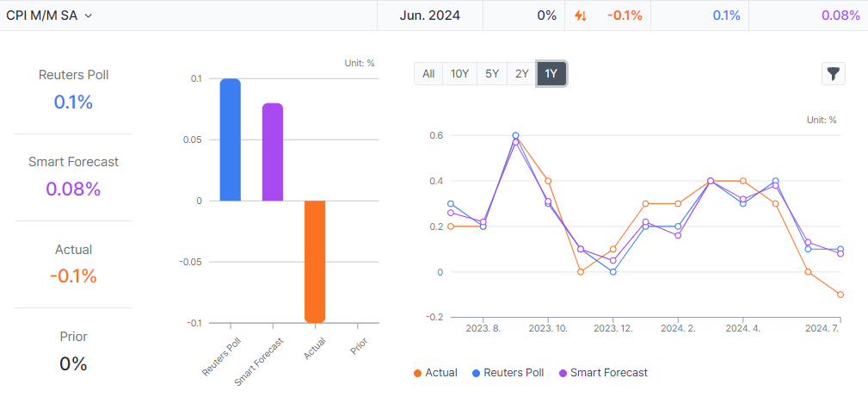This screenshot has height=397, width=868.
Task: Click the 0.6 peak data point on line chart
Action: pyautogui.click(x=515, y=136)
